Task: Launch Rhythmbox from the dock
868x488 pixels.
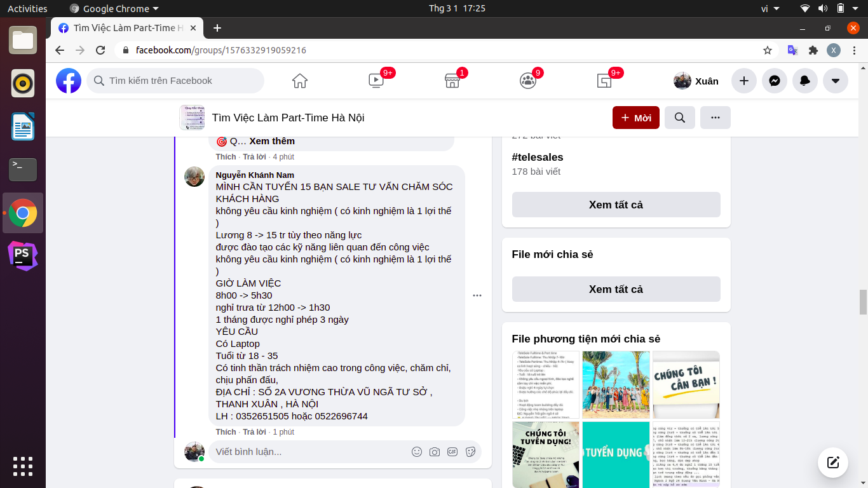Action: click(x=23, y=83)
